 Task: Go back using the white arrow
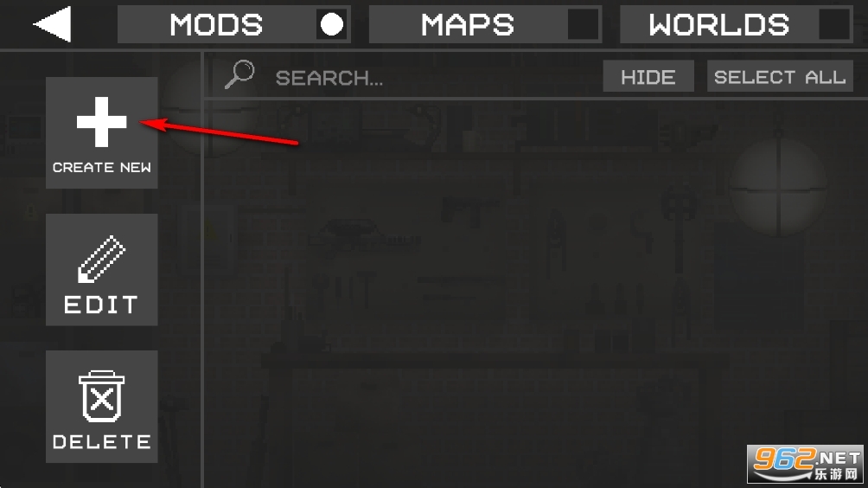tap(53, 24)
